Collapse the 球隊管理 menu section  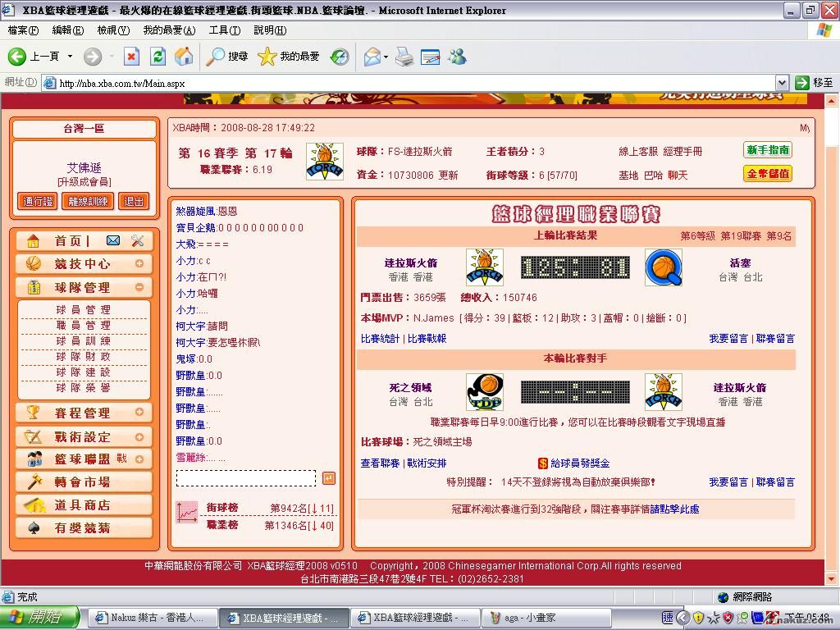(x=139, y=287)
